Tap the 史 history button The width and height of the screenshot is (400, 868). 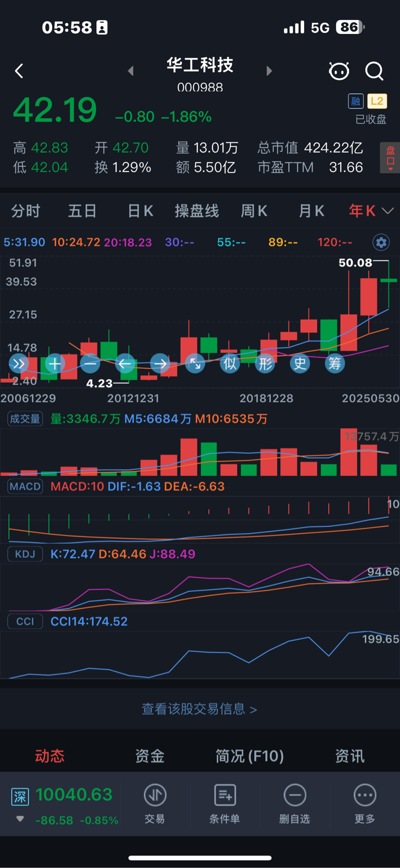pos(300,363)
